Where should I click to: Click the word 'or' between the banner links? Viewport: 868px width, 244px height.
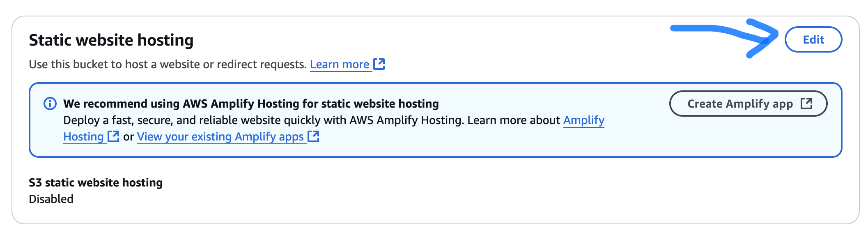coord(129,137)
